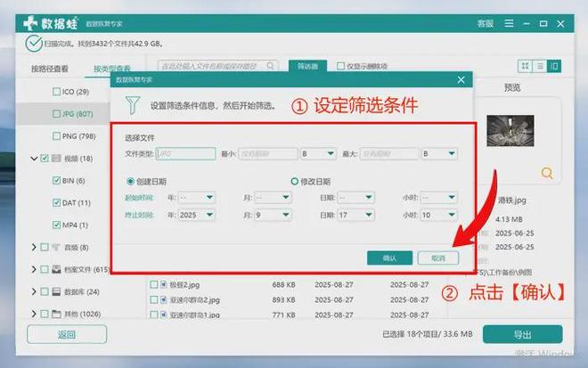Open start time day dropdown
This screenshot has width=588, height=368.
(355, 197)
